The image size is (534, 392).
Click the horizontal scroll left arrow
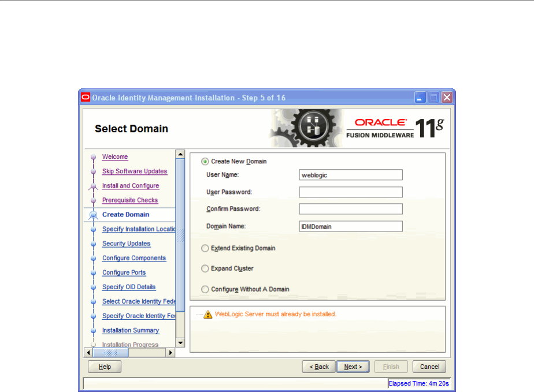click(x=88, y=353)
